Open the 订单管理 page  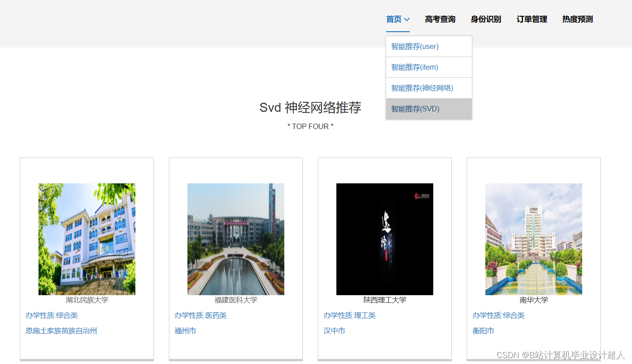coord(532,19)
